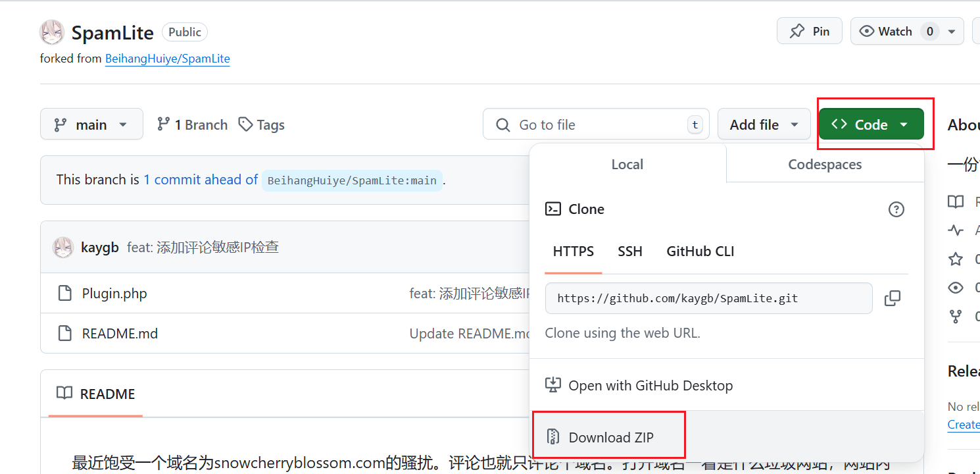Open the 1 Branch link
Image resolution: width=980 pixels, height=474 pixels.
tap(192, 124)
